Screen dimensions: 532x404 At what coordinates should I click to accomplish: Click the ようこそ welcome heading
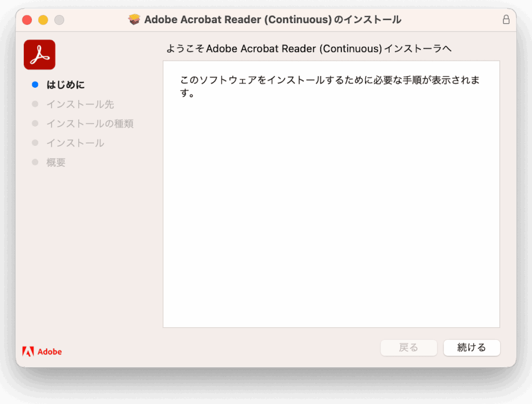pos(309,49)
